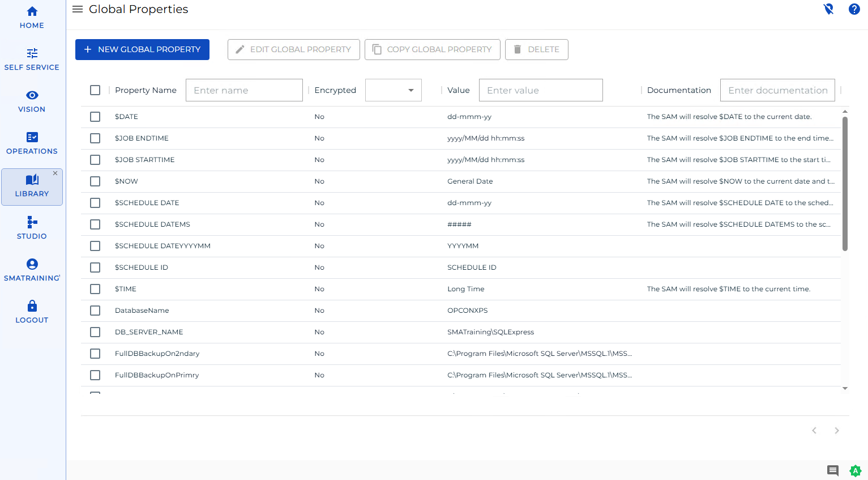The height and width of the screenshot is (480, 868).
Task: Click the Documentation column header label
Action: click(679, 90)
